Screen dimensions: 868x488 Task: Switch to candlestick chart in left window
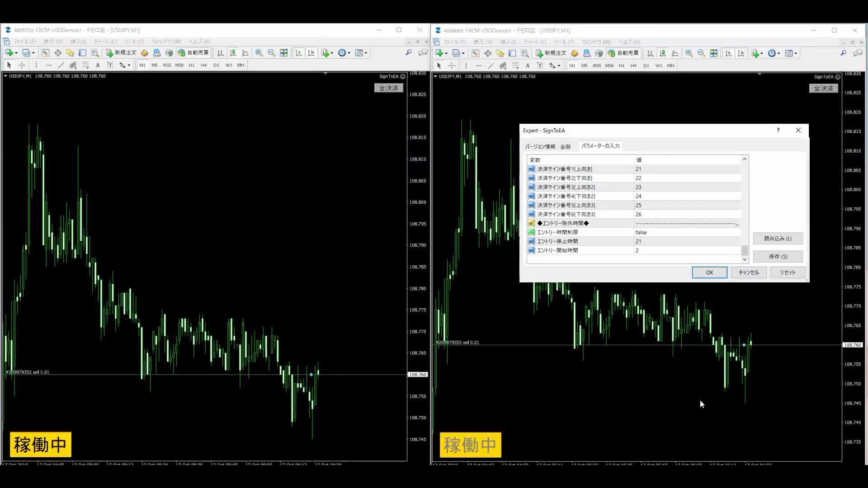click(x=233, y=53)
